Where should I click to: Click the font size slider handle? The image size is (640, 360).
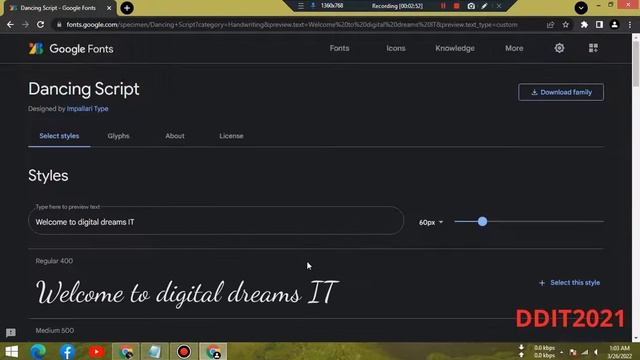[482, 222]
